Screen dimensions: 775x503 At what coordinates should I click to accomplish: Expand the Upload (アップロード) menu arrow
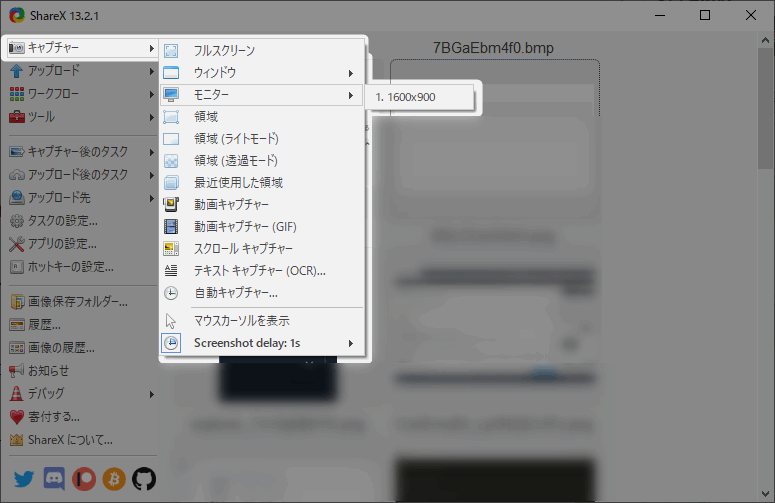(151, 72)
